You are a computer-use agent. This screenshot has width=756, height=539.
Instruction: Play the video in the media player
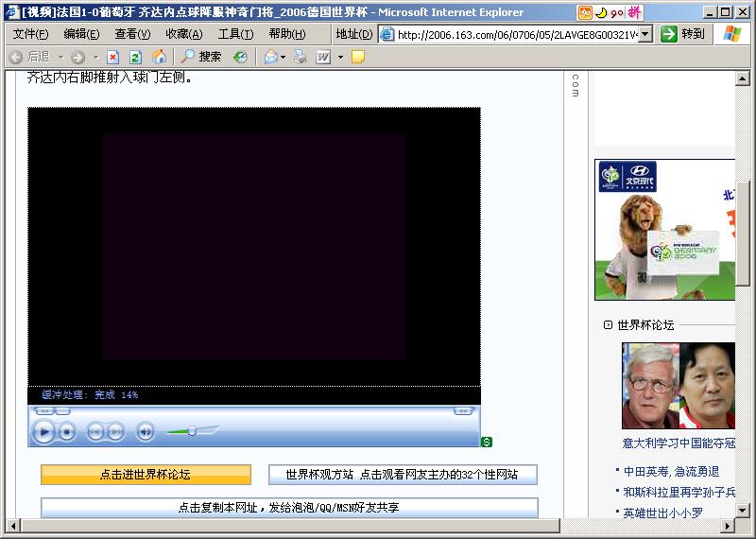coord(43,431)
